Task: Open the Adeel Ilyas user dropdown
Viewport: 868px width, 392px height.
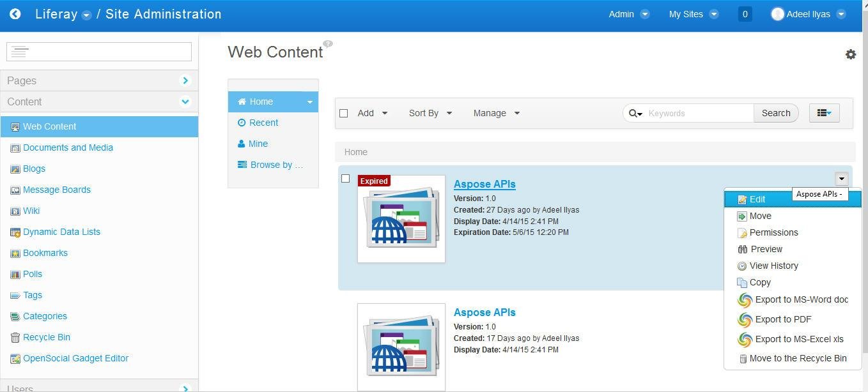Action: click(x=809, y=14)
